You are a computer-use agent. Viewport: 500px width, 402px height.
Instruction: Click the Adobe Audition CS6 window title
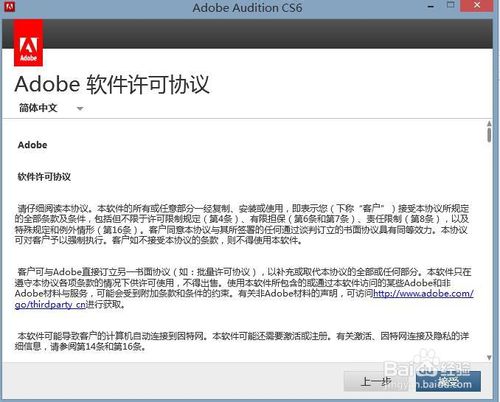point(247,7)
